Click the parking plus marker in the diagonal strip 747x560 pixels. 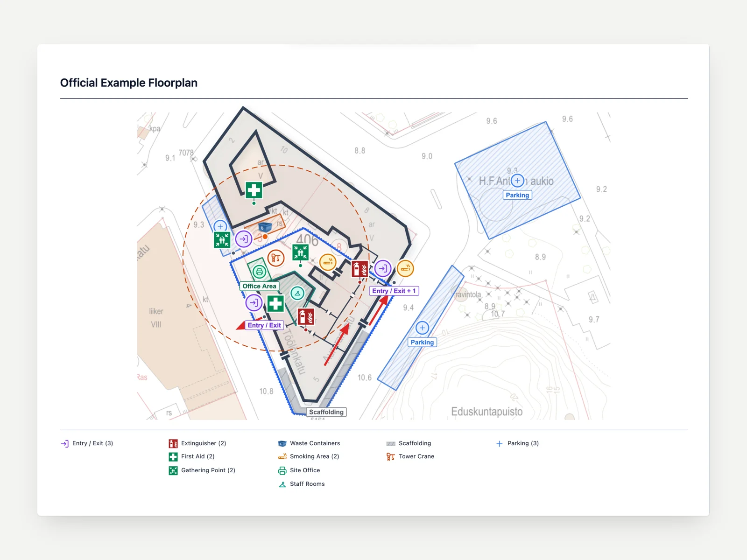pyautogui.click(x=422, y=328)
